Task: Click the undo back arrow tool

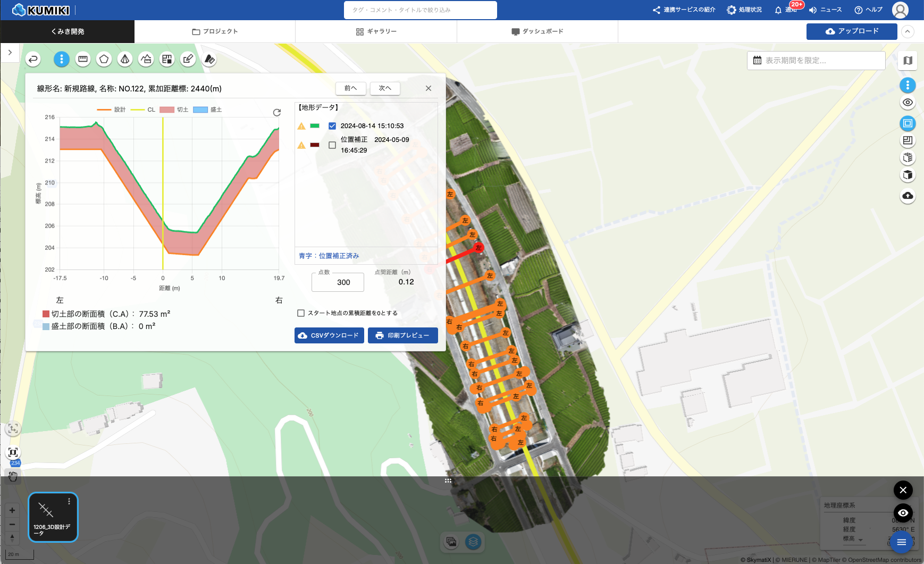Action: pyautogui.click(x=33, y=59)
